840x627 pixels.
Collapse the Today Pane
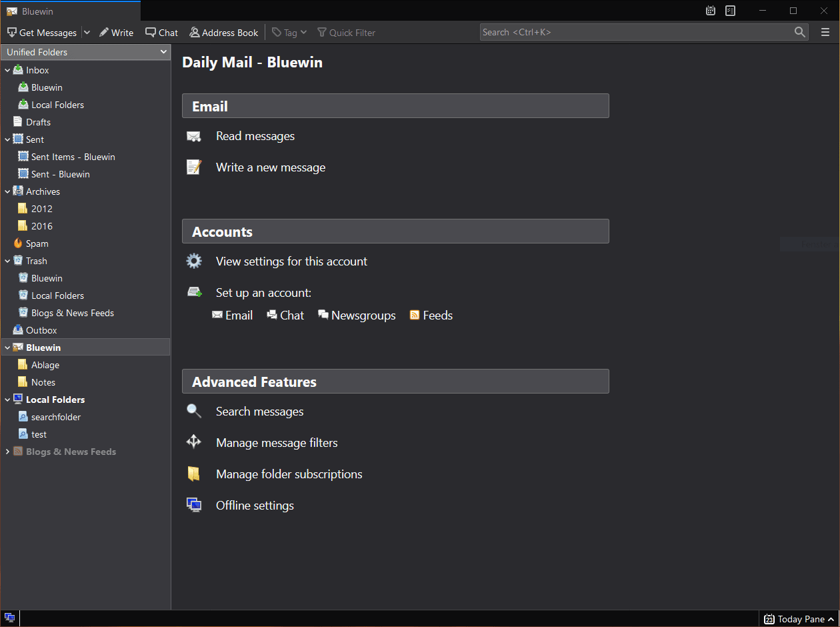click(798, 619)
